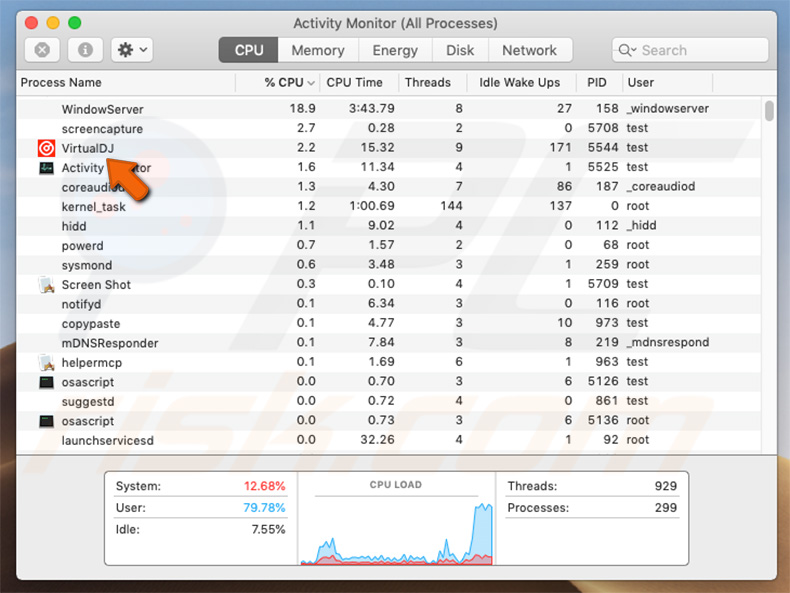Select the kernel_task process row
Viewport: 790px width, 593px height.
pyautogui.click(x=389, y=207)
